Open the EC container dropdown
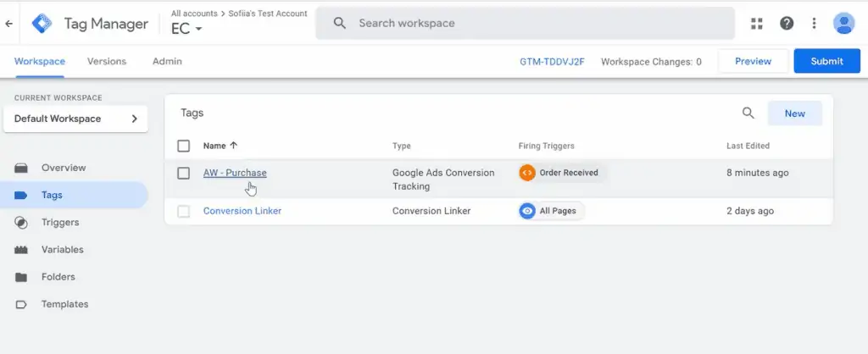The width and height of the screenshot is (868, 354). pos(186,29)
